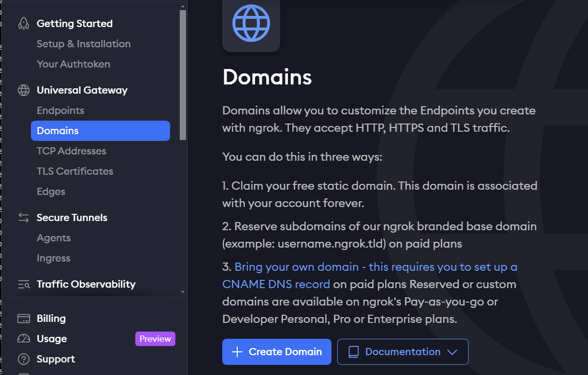Go to Your Authtoken page

[73, 64]
